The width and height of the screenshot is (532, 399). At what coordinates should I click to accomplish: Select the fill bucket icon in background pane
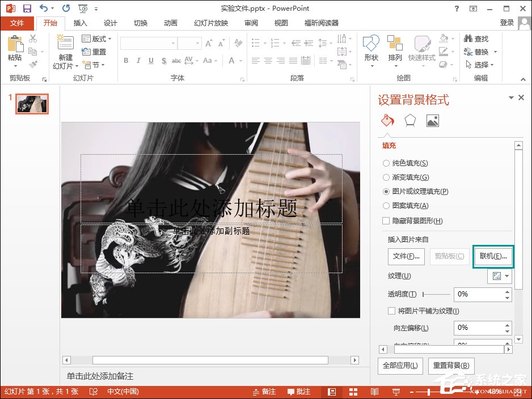point(388,120)
